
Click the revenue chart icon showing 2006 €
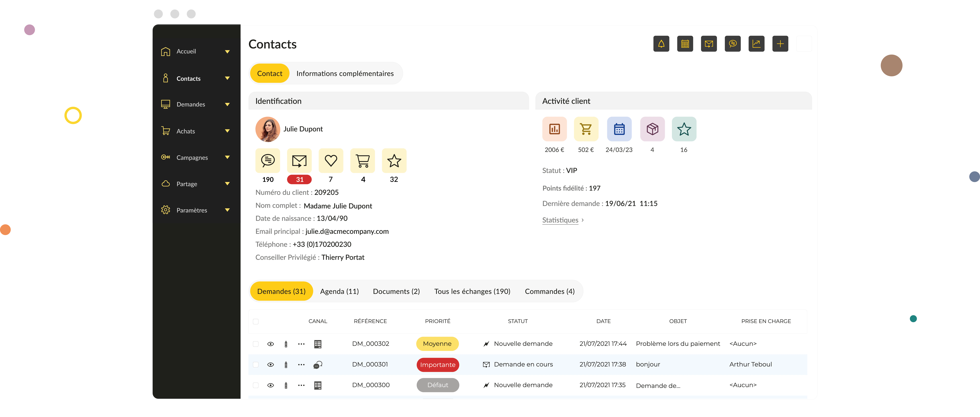pos(555,129)
